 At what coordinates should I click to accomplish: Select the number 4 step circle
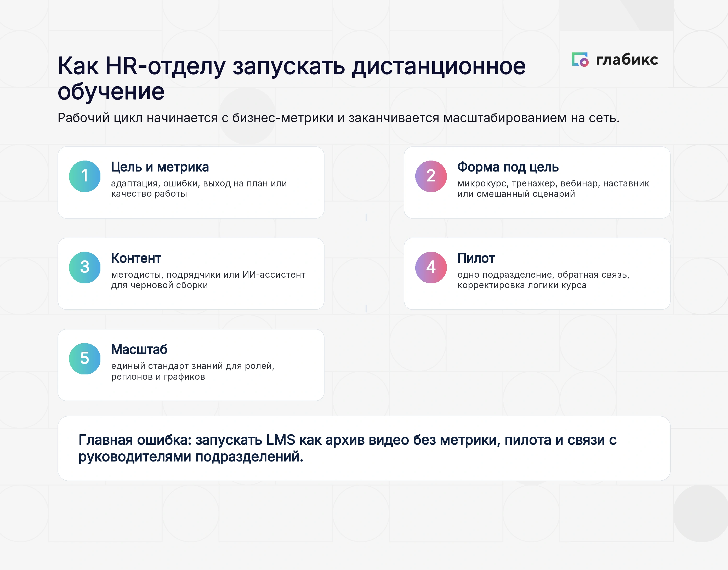(431, 267)
